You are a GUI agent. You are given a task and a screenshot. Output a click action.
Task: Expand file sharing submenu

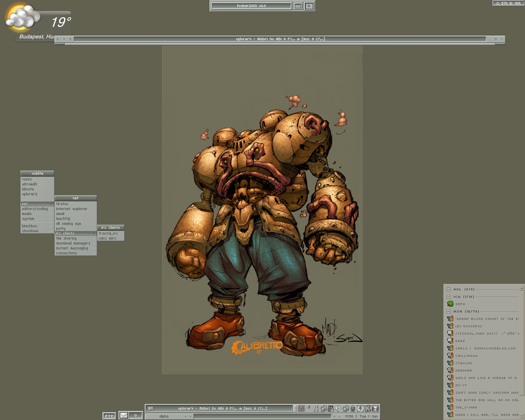[75, 238]
